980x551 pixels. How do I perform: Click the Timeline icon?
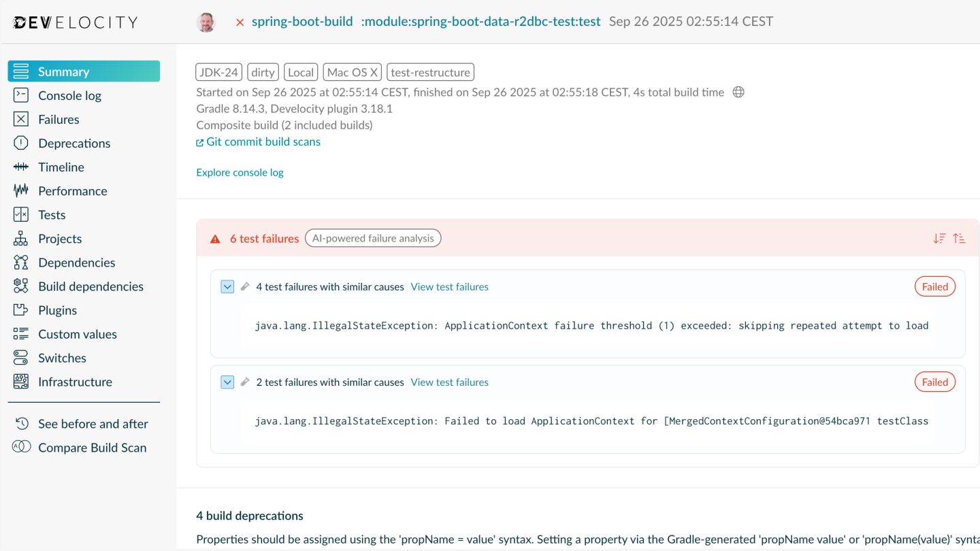coord(21,167)
